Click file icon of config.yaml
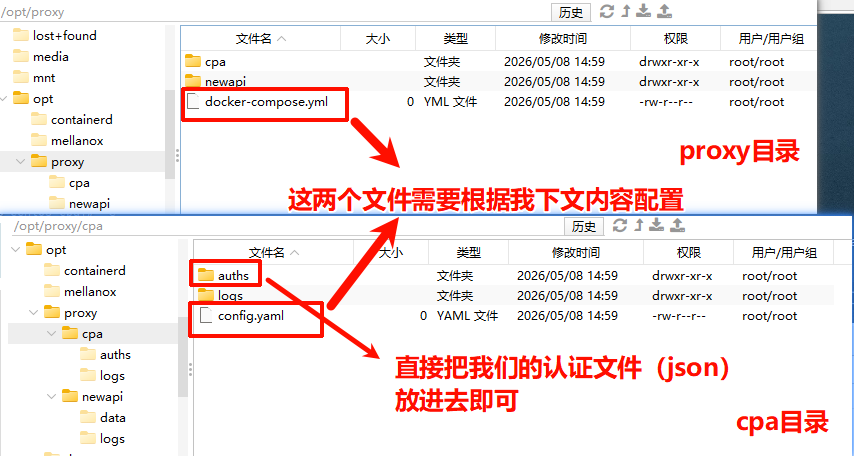 pos(206,315)
